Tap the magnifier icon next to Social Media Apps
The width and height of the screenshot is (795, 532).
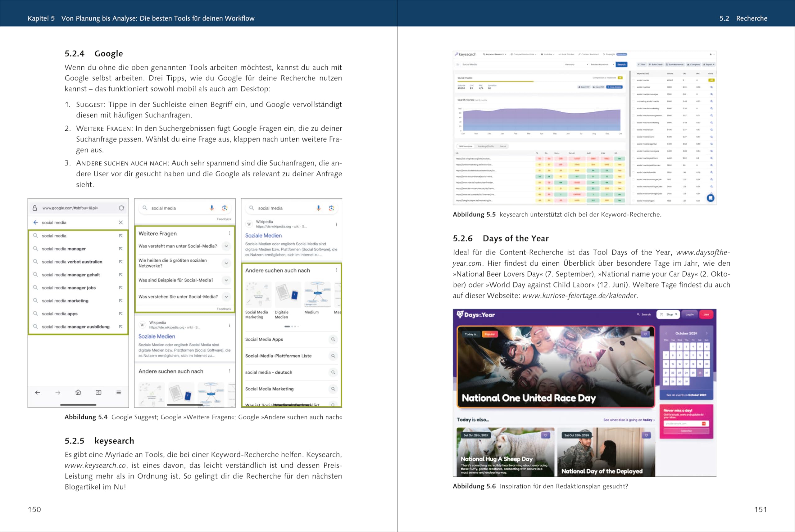333,339
